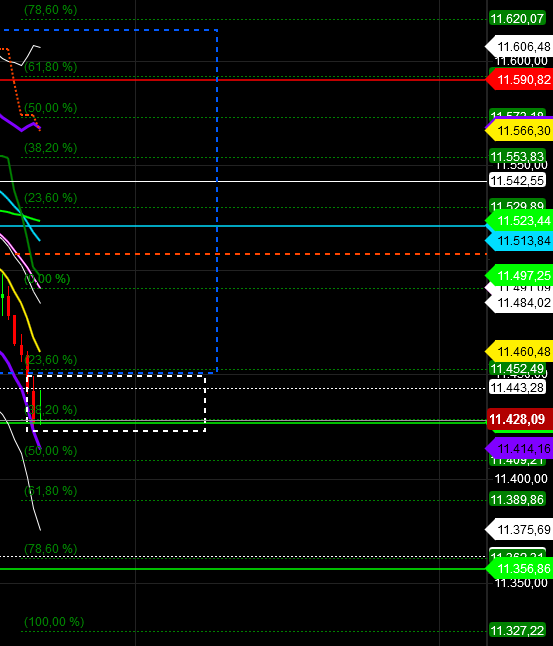553x646 pixels.
Task: Click the (100,00 %) Fibonacci label
Action: 54,622
